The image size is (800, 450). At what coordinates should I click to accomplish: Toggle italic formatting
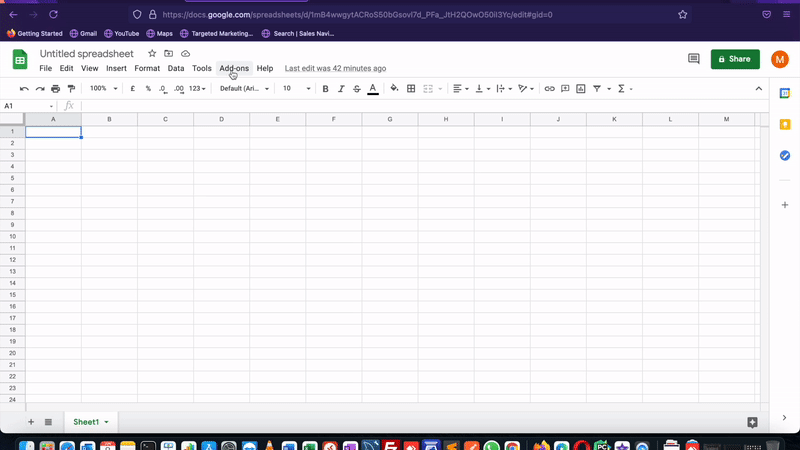coord(341,89)
